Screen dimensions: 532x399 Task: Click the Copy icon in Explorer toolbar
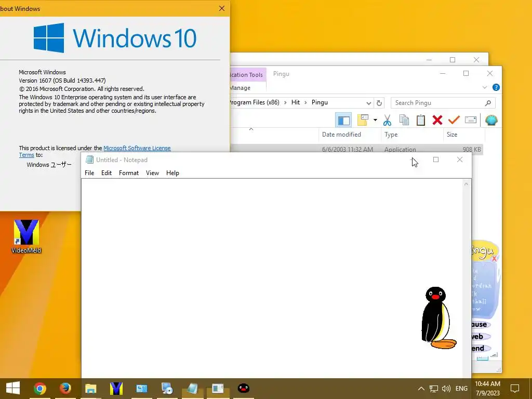pyautogui.click(x=404, y=120)
